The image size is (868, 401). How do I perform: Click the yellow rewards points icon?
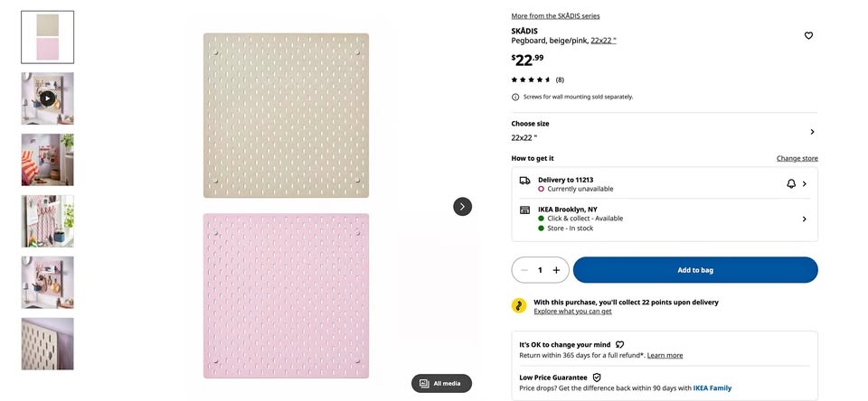[519, 305]
